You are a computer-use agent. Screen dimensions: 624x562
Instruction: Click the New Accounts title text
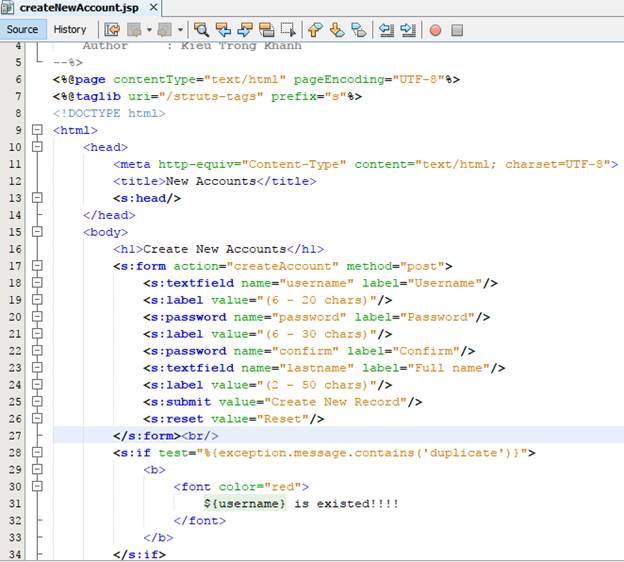tap(211, 181)
